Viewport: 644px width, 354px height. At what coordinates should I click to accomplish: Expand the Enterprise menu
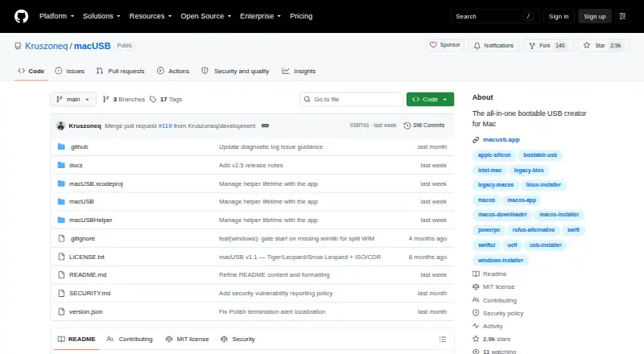(260, 16)
